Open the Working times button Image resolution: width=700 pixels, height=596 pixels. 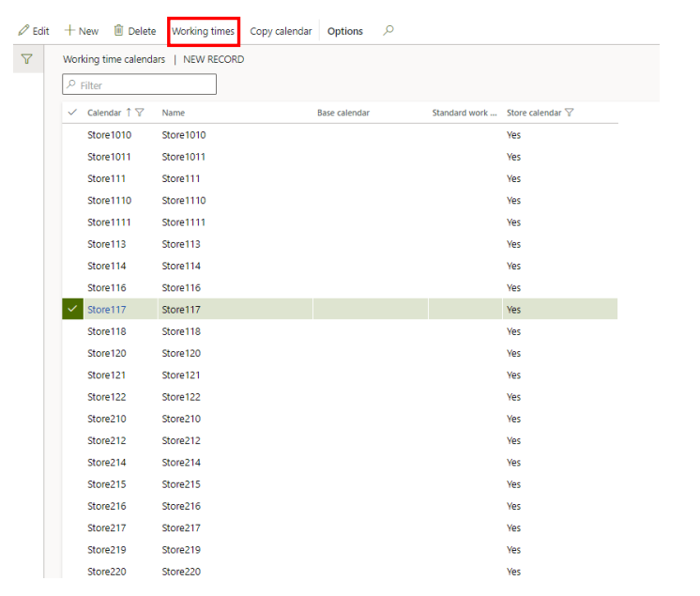(203, 32)
